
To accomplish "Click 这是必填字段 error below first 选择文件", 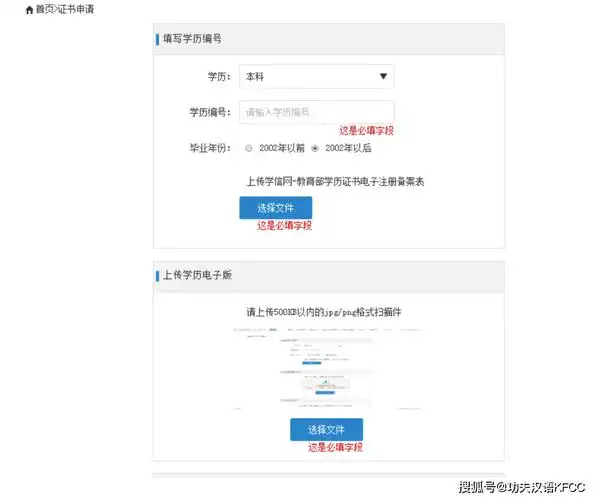I will point(285,225).
